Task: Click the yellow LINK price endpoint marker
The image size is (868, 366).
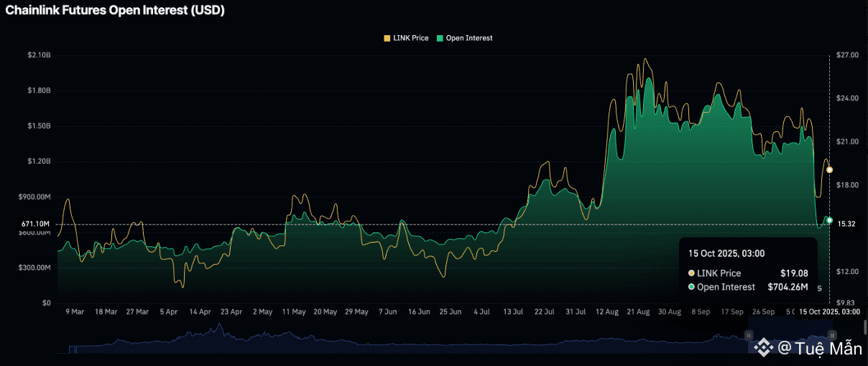Action: pyautogui.click(x=829, y=170)
